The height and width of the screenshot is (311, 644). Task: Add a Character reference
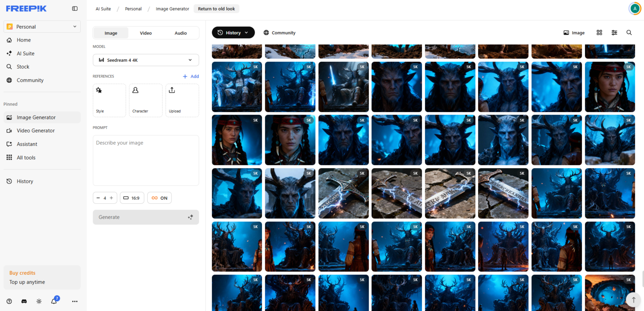(x=146, y=100)
